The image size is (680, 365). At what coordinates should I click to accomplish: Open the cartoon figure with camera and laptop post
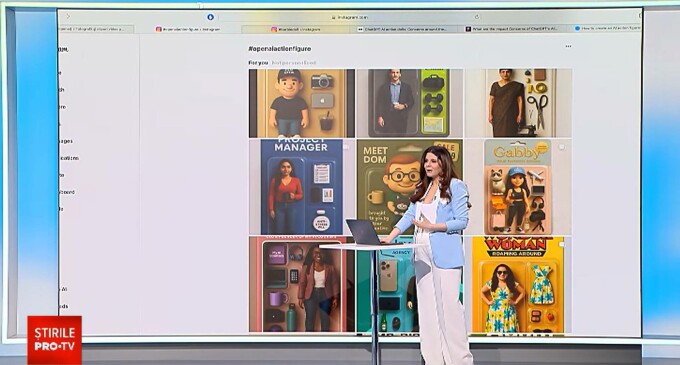click(302, 103)
